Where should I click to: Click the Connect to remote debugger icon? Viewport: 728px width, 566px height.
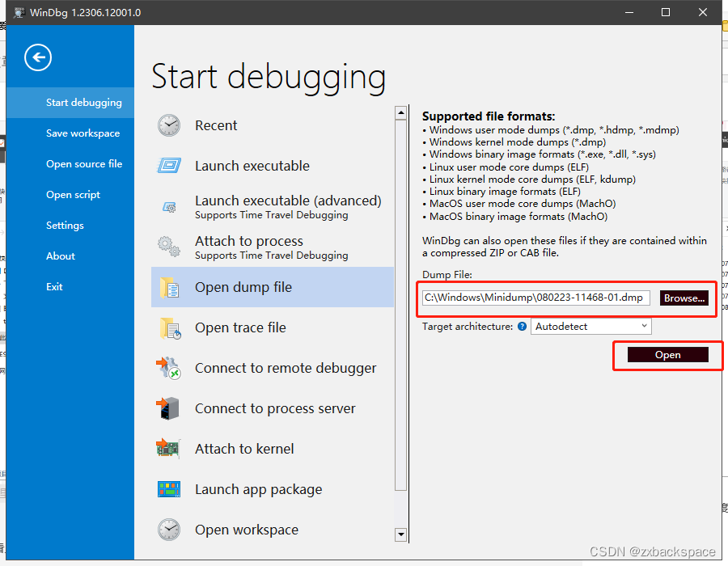168,369
